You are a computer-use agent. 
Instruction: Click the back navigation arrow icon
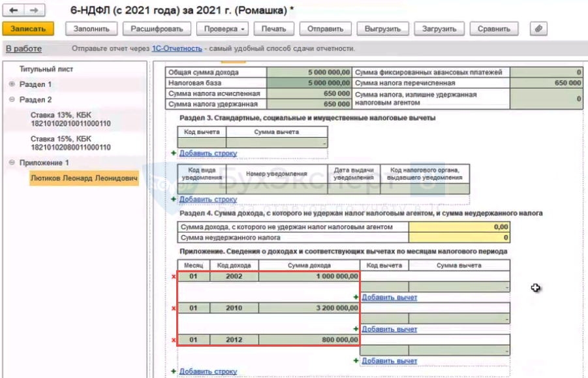[13, 10]
